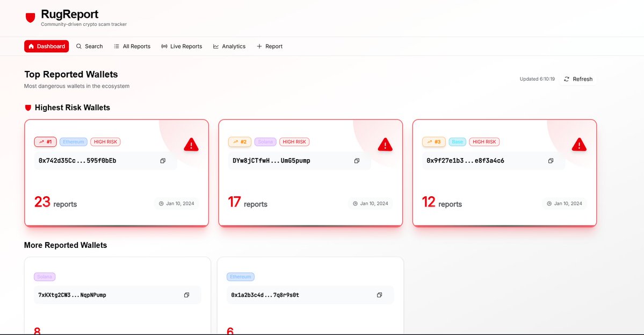Open the Search tab

point(90,46)
